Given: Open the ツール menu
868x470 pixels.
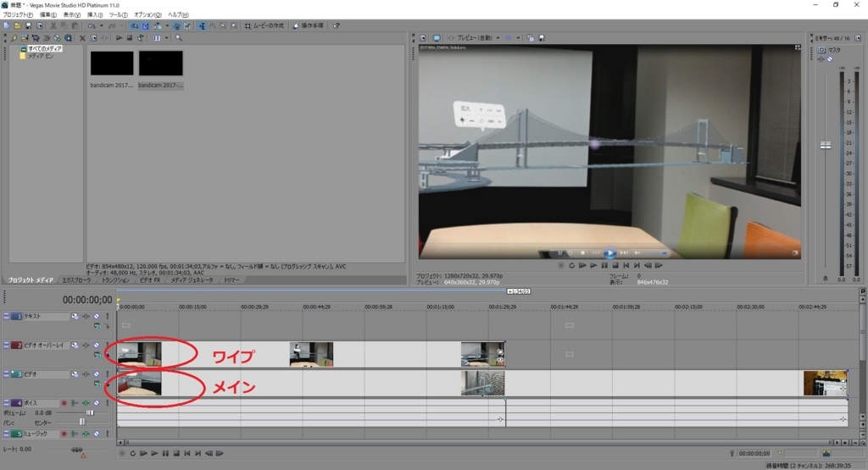Looking at the screenshot, I should click(118, 14).
